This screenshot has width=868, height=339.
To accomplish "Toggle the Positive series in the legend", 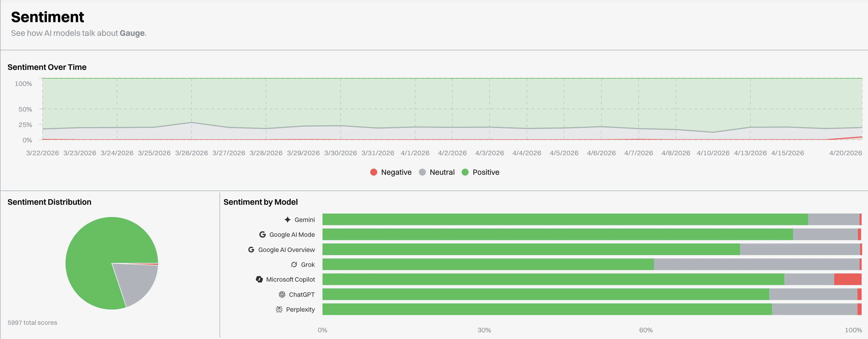I will [481, 172].
